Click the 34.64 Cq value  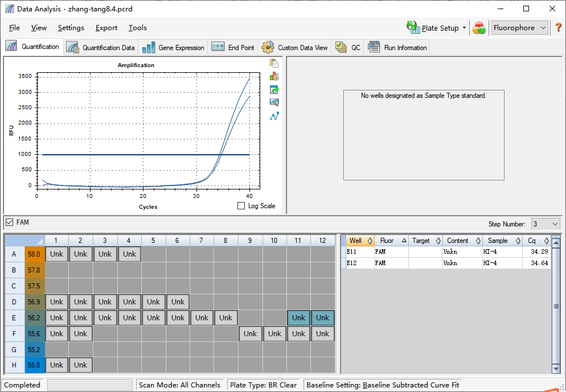539,263
